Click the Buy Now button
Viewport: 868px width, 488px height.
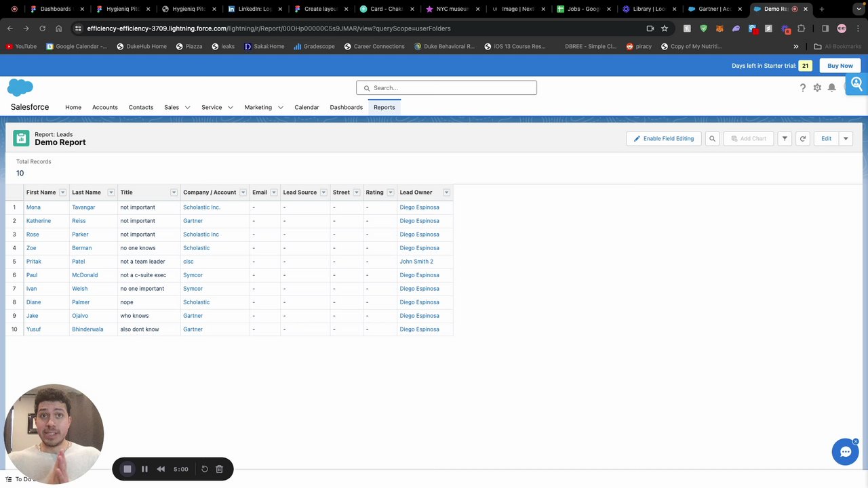pos(840,66)
